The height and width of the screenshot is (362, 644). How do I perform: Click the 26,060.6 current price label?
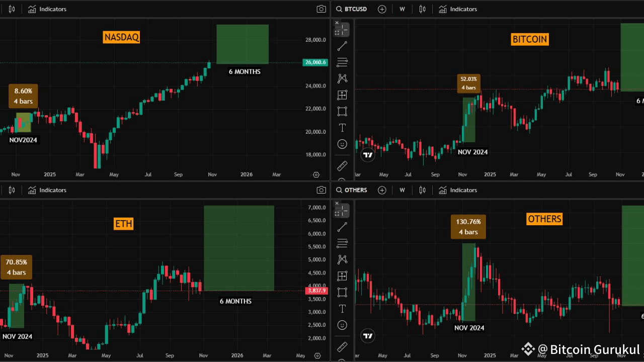(315, 63)
